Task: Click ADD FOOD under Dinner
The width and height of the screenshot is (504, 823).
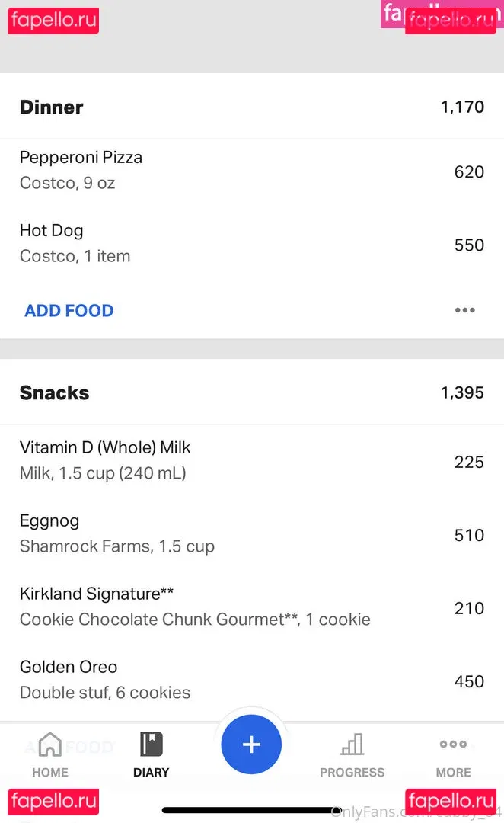Action: pyautogui.click(x=69, y=310)
